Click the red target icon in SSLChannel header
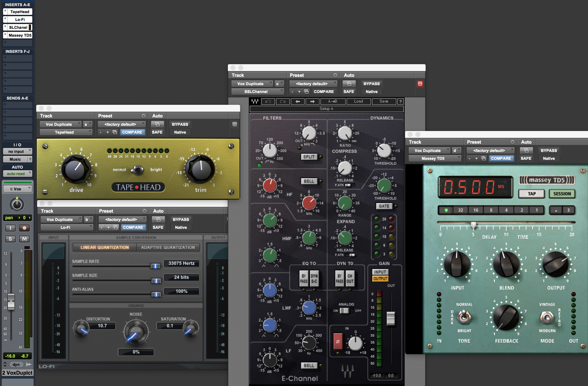This screenshot has width=588, height=386. pyautogui.click(x=420, y=84)
